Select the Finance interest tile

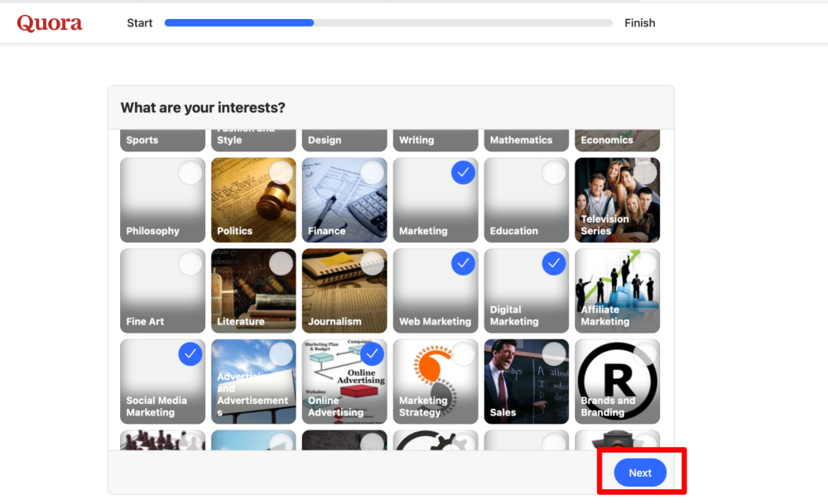(x=344, y=200)
